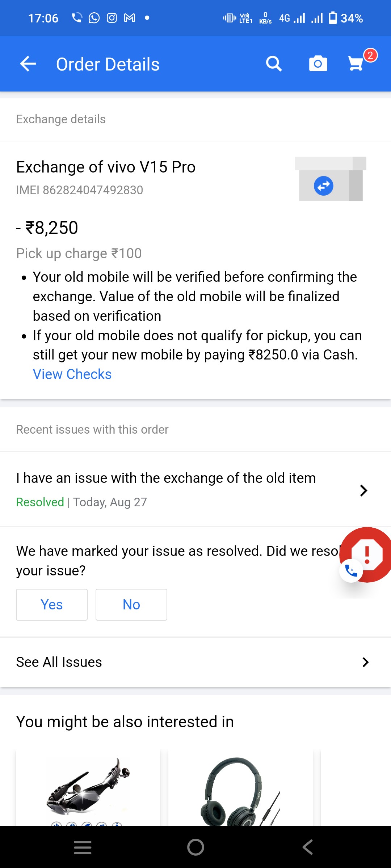This screenshot has width=391, height=868.
Task: Answer Yes to issue resolved question
Action: [52, 605]
